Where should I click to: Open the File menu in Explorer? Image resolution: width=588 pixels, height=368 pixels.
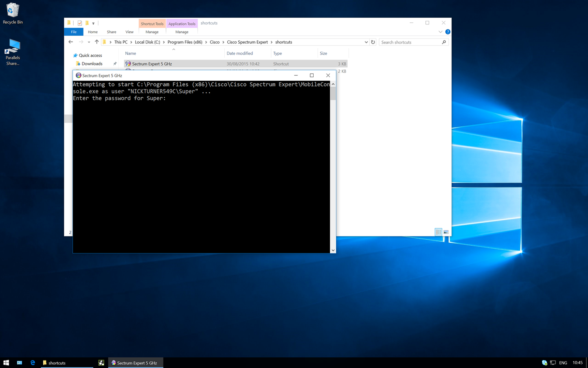pyautogui.click(x=74, y=32)
